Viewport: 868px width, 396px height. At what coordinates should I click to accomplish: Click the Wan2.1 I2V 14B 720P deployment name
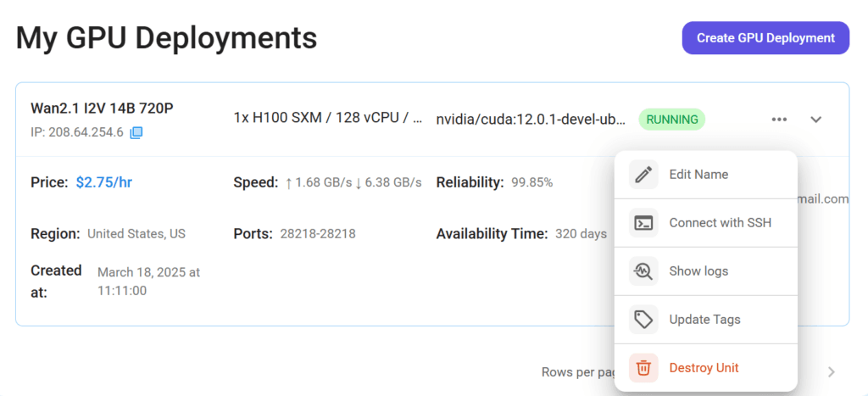(x=102, y=109)
